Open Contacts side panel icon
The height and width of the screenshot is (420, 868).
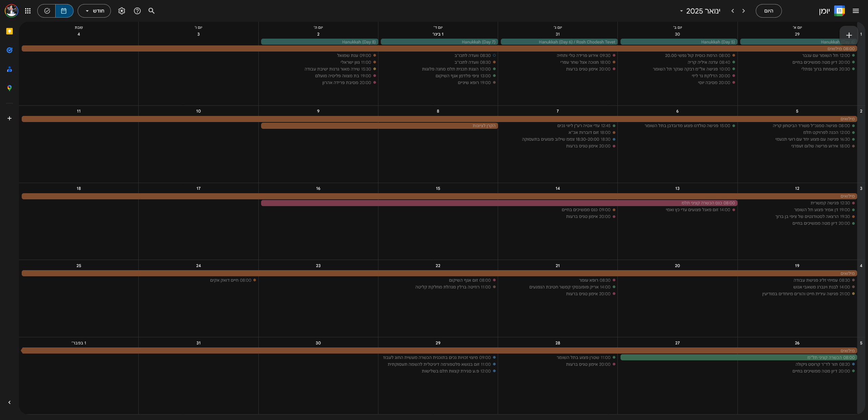click(x=9, y=69)
